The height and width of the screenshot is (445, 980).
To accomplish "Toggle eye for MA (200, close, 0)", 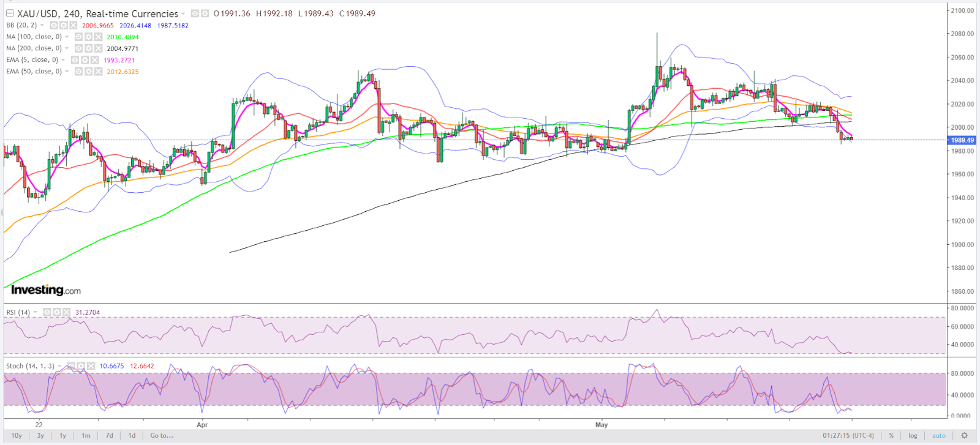I will coord(78,48).
